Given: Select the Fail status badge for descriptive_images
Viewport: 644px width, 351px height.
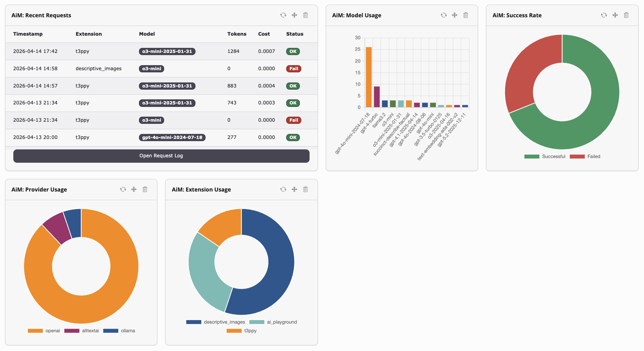Looking at the screenshot, I should tap(293, 68).
